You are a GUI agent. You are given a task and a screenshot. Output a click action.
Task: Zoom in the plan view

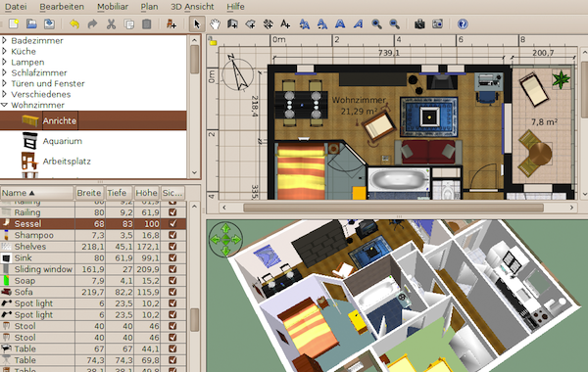pyautogui.click(x=376, y=23)
